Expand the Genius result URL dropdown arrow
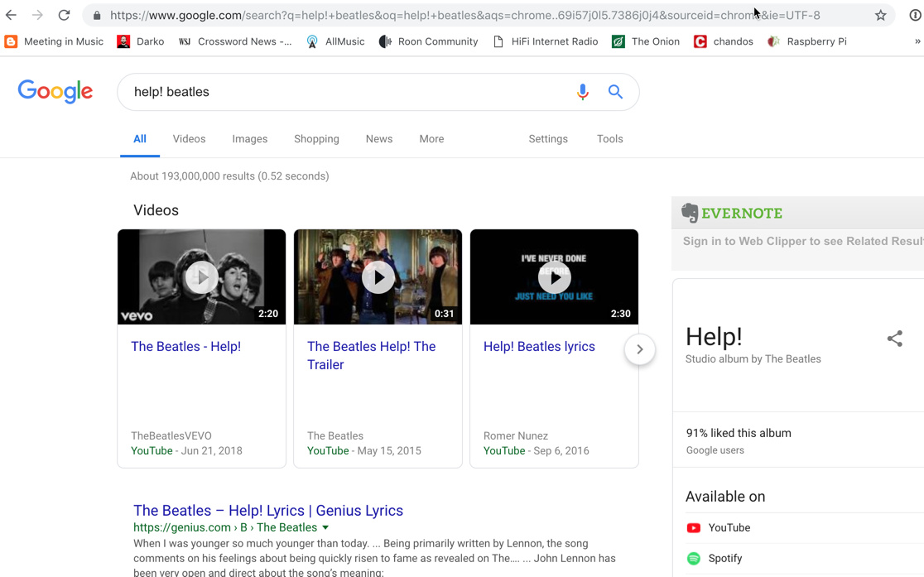 click(x=325, y=527)
